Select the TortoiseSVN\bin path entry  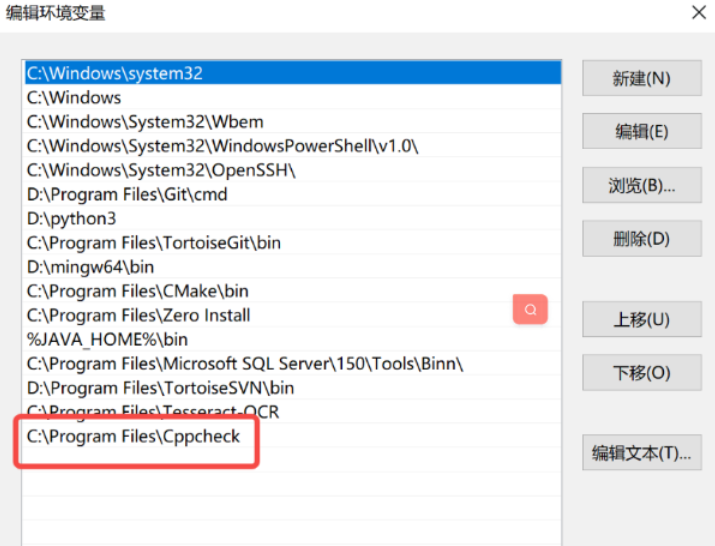point(293,387)
